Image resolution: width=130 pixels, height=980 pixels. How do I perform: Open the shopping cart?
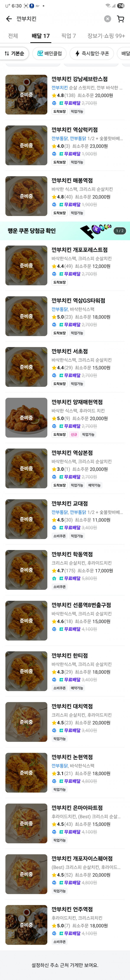[x=120, y=19]
